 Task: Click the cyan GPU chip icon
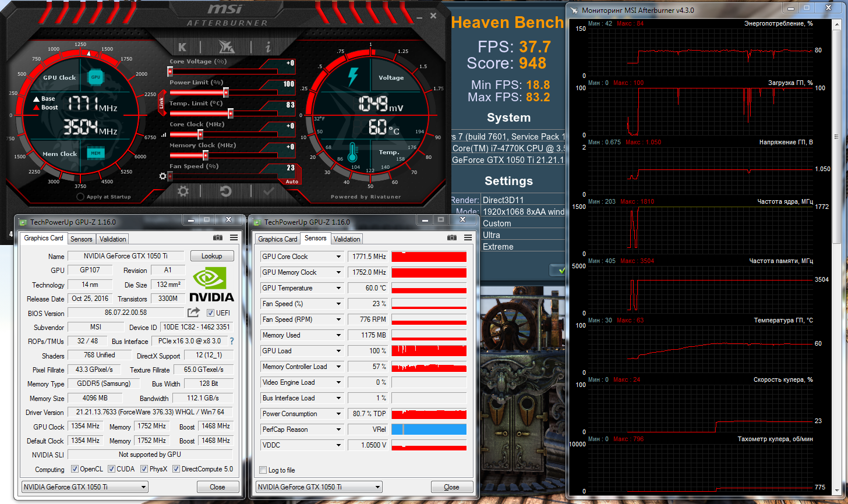96,77
